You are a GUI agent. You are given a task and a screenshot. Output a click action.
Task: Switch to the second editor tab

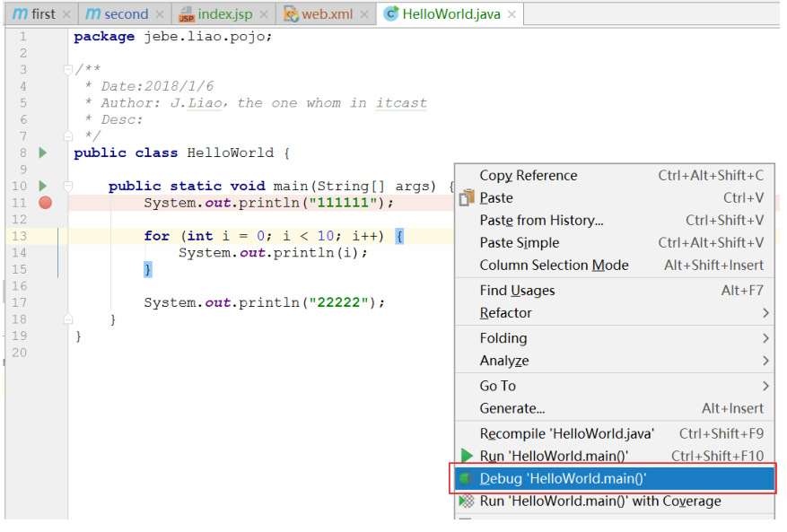[x=126, y=14]
